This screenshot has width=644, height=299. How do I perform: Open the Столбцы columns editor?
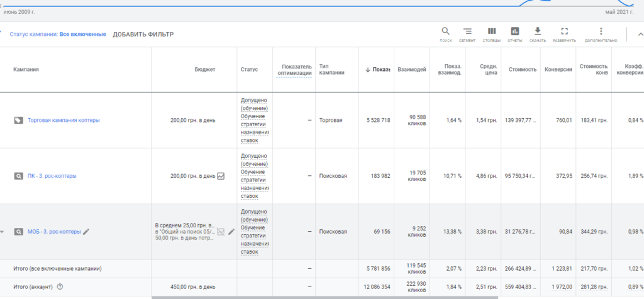(492, 31)
